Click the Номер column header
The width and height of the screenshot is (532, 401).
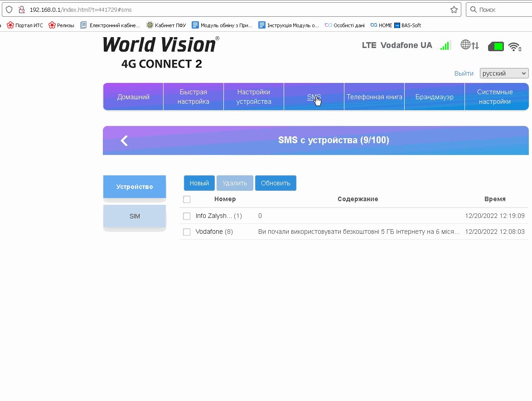(225, 199)
